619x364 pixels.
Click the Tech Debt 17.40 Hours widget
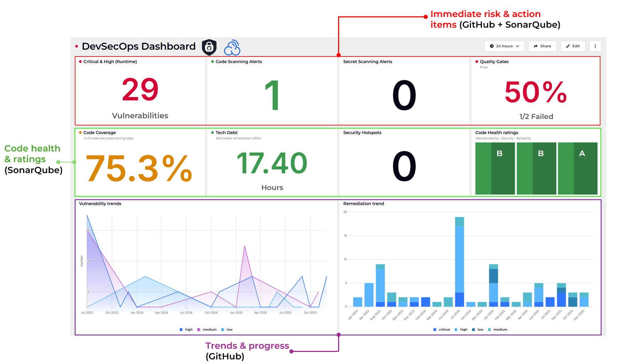tap(272, 162)
